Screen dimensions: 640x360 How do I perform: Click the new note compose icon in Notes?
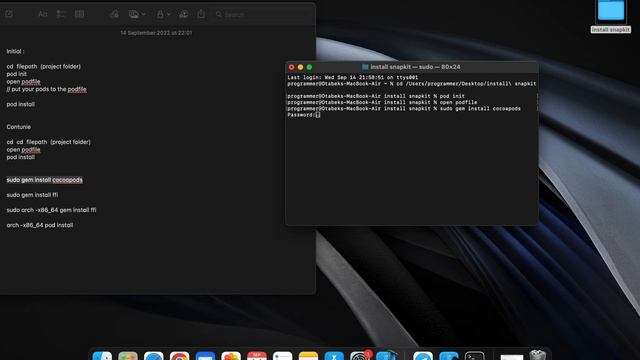click(9, 14)
